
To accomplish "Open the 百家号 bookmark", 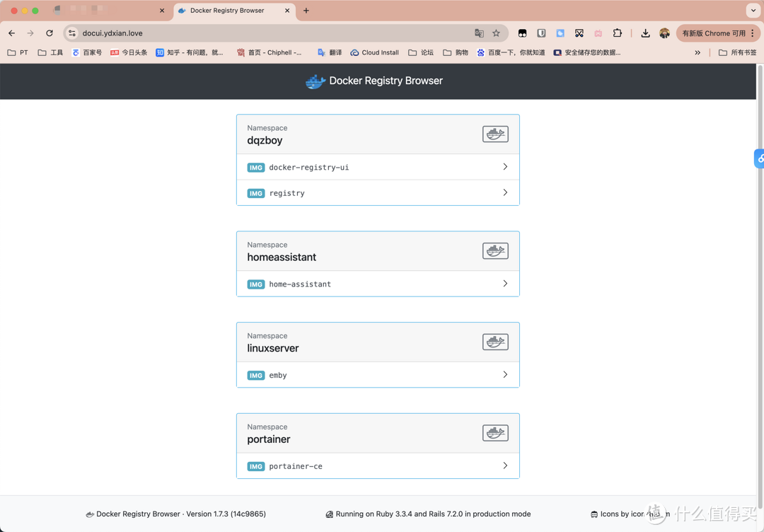I will 87,52.
